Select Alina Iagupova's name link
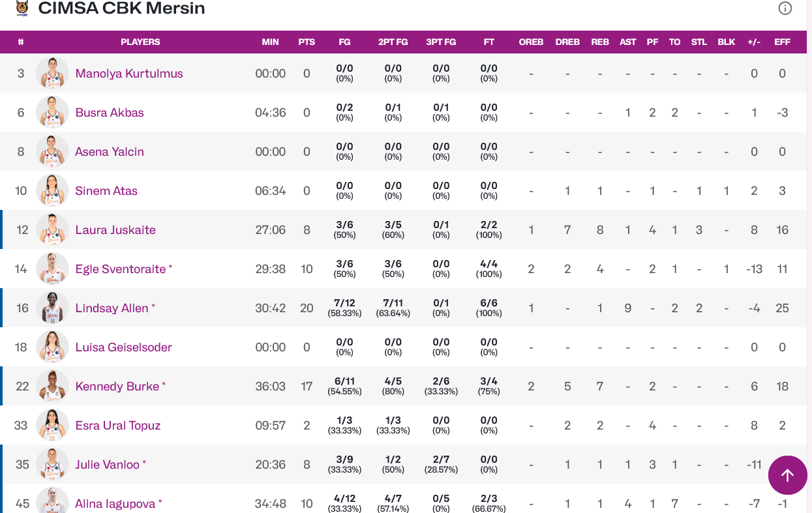Image resolution: width=812 pixels, height=513 pixels. pyautogui.click(x=115, y=504)
